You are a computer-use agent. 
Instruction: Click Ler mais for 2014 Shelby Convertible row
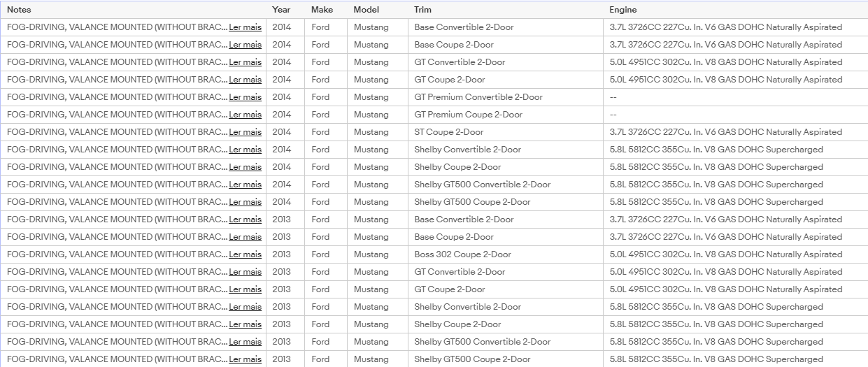(x=246, y=150)
